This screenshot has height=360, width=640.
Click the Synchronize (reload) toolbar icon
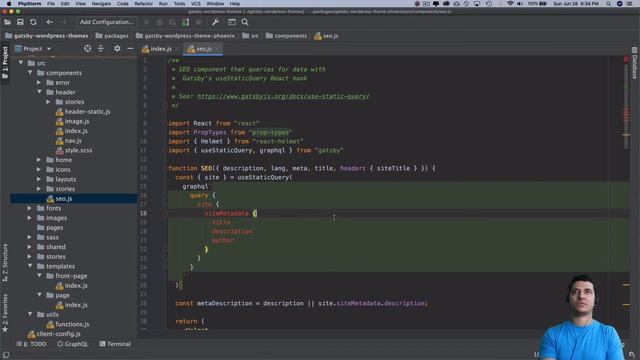coord(33,22)
